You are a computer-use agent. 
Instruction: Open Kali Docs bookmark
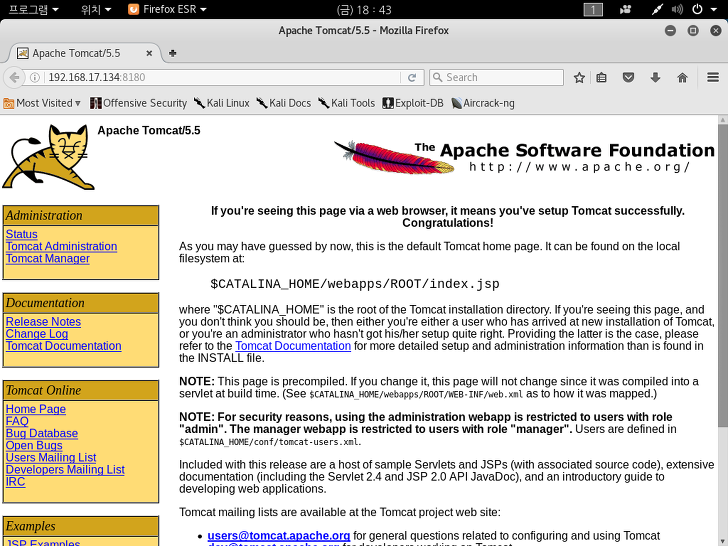tap(284, 103)
